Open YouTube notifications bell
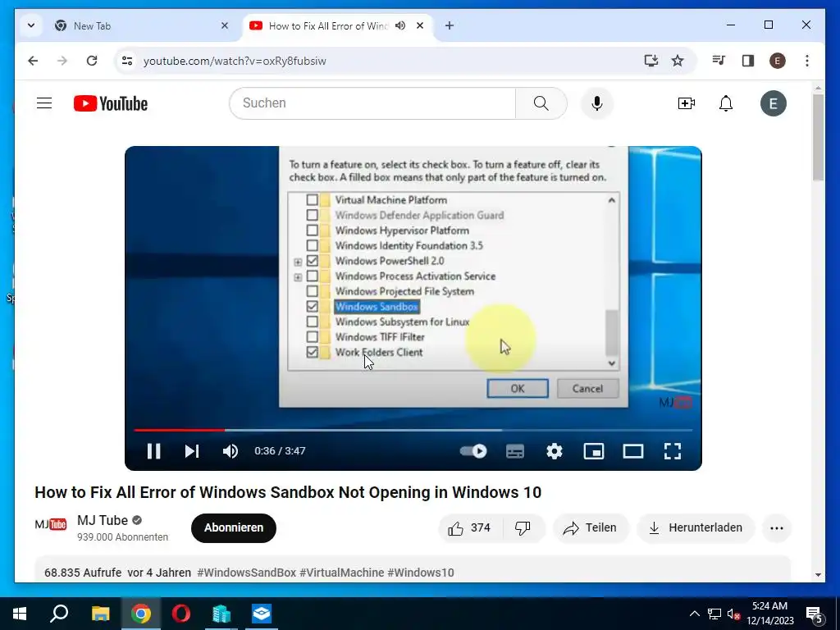 726,103
